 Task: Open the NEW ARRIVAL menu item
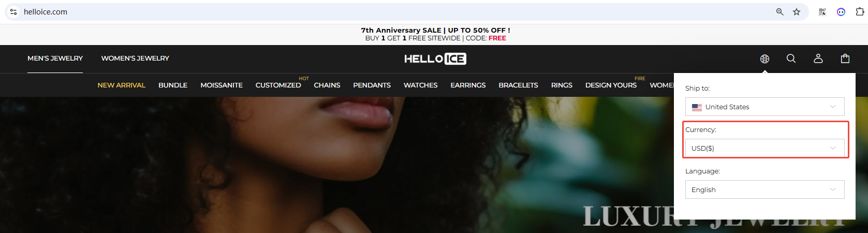click(x=122, y=85)
